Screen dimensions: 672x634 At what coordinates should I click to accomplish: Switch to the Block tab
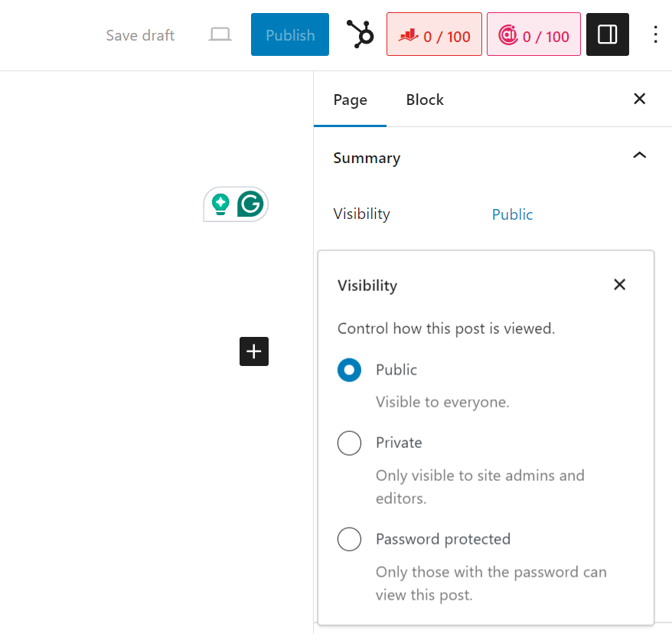pyautogui.click(x=425, y=100)
